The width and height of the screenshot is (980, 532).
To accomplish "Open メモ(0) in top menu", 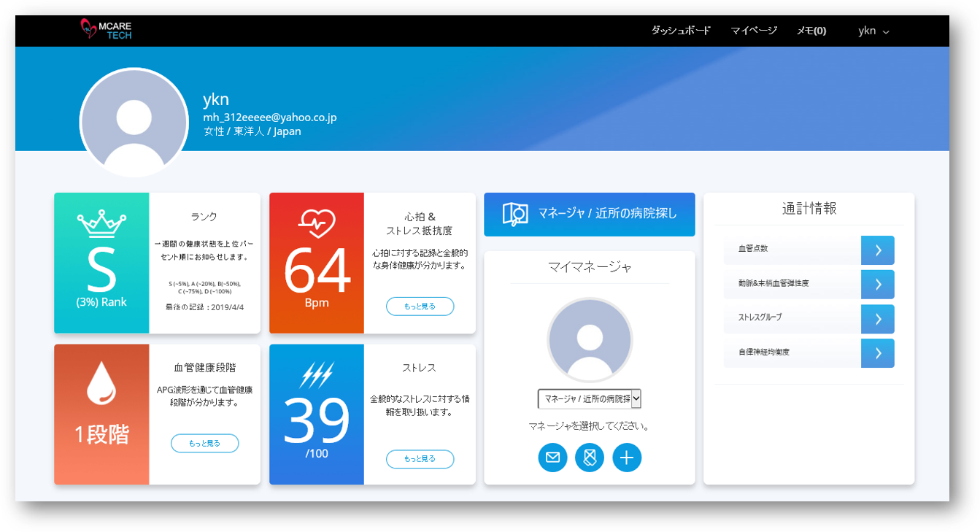I will [x=811, y=31].
